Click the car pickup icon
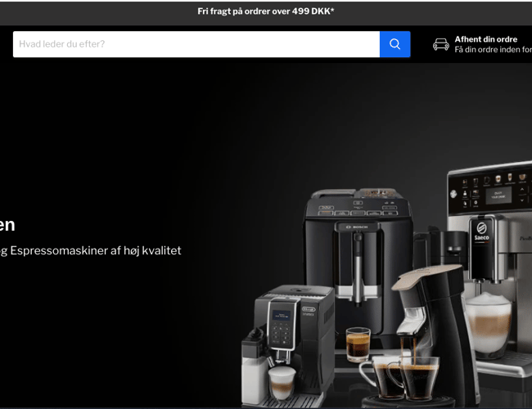532x409 pixels. point(440,44)
